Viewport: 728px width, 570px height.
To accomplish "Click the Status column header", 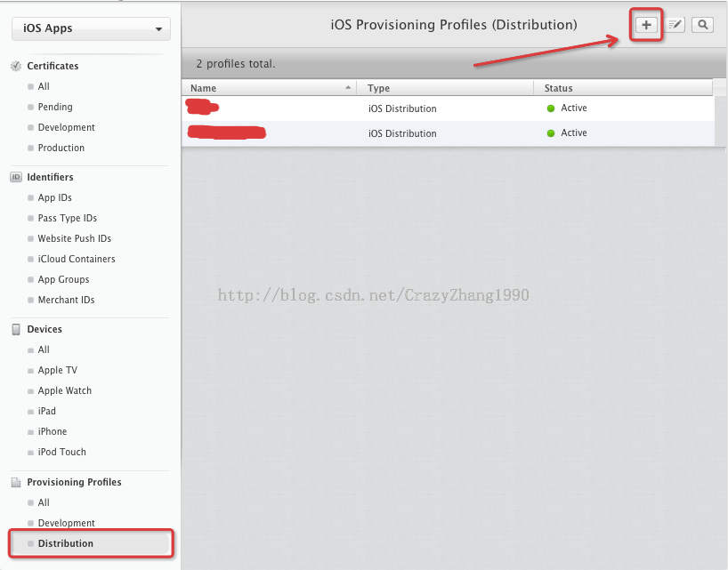I will [558, 88].
